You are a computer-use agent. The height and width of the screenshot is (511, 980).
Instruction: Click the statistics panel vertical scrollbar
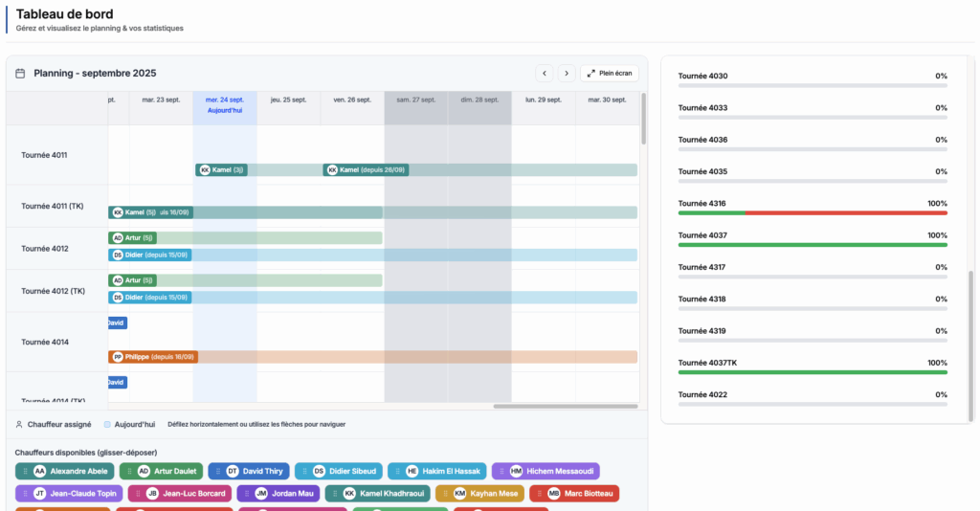[x=970, y=344]
